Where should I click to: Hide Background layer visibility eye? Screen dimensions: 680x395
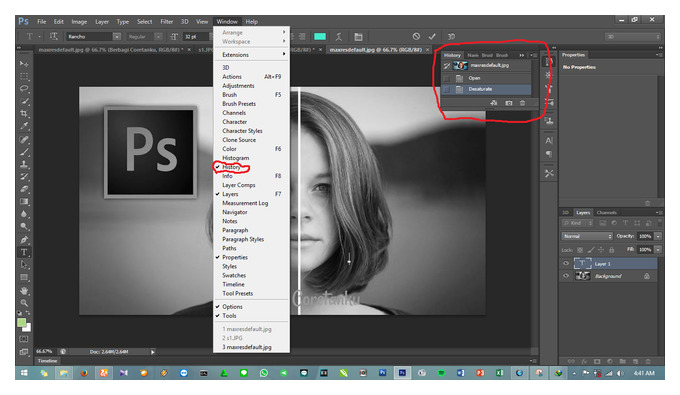point(566,276)
